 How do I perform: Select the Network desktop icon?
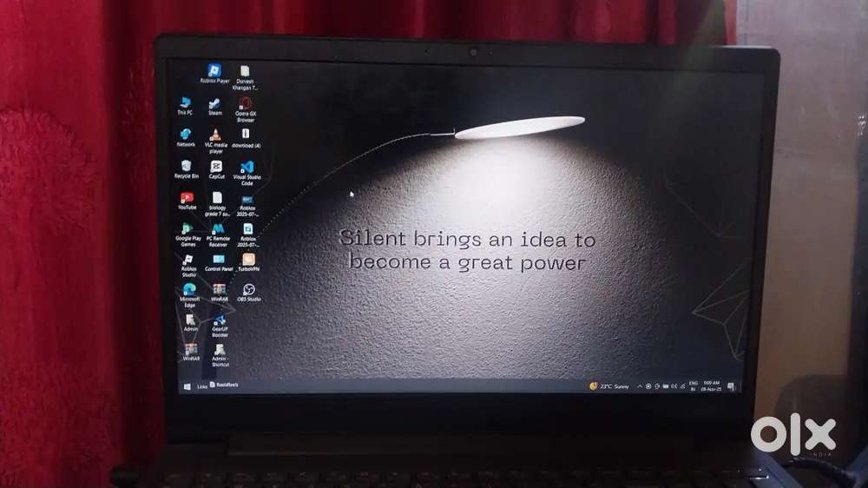tap(186, 137)
